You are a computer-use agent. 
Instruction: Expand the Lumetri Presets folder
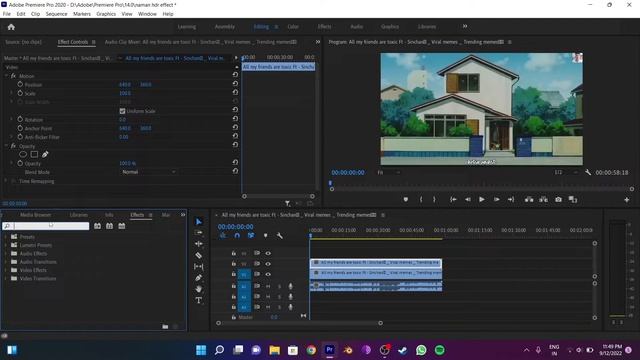[5, 245]
